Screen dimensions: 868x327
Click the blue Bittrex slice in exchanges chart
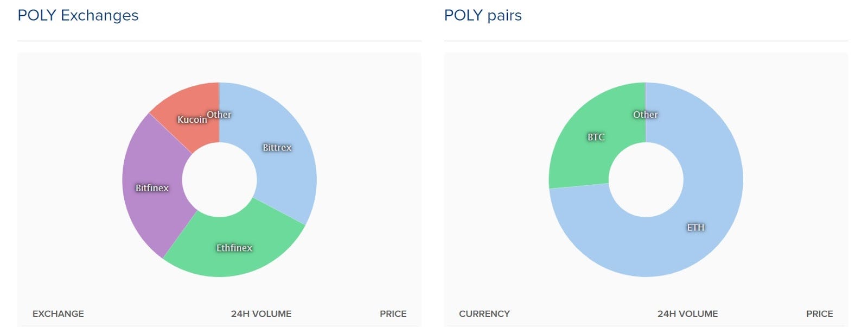(x=282, y=163)
